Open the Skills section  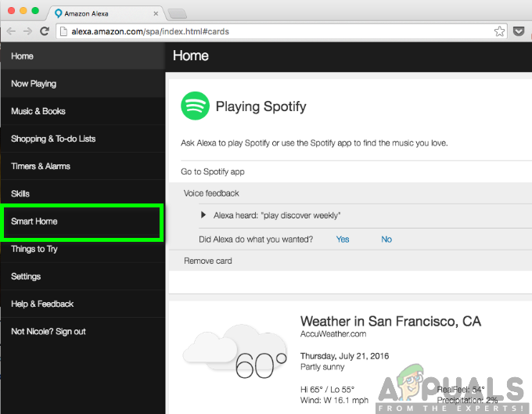83,193
